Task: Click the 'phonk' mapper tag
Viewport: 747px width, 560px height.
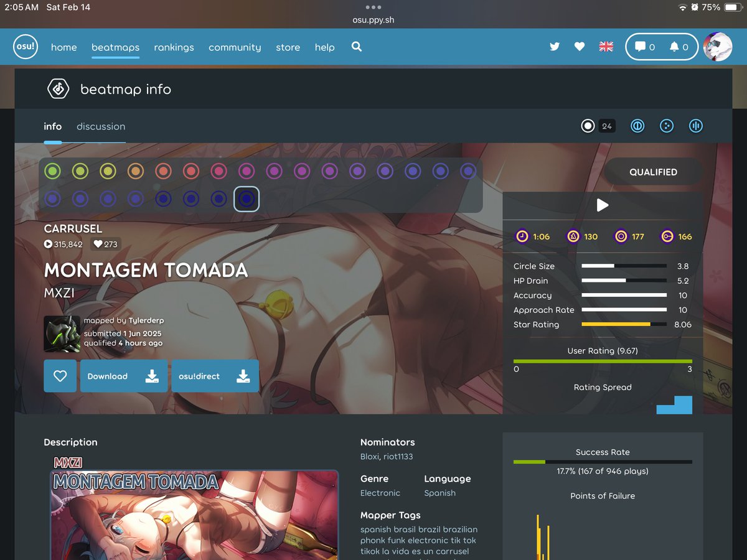Action: tap(373, 540)
